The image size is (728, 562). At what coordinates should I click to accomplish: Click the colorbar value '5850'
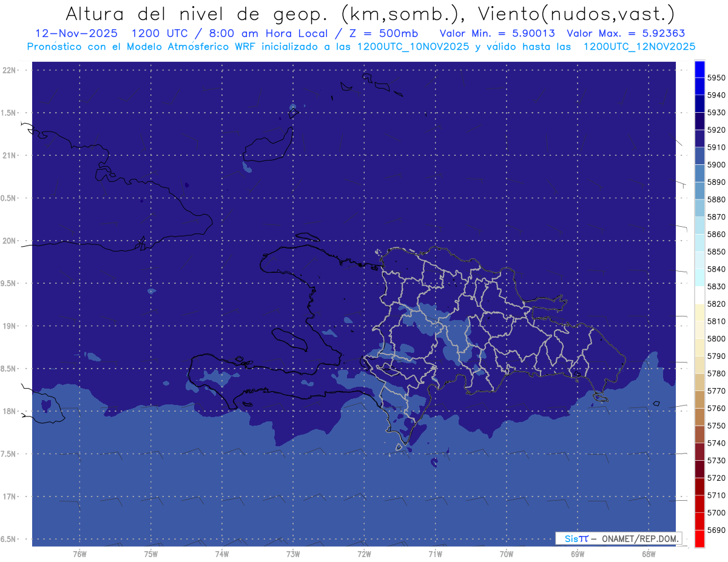coord(716,252)
